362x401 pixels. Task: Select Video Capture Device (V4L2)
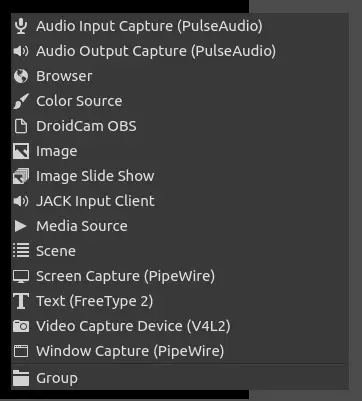180,326
